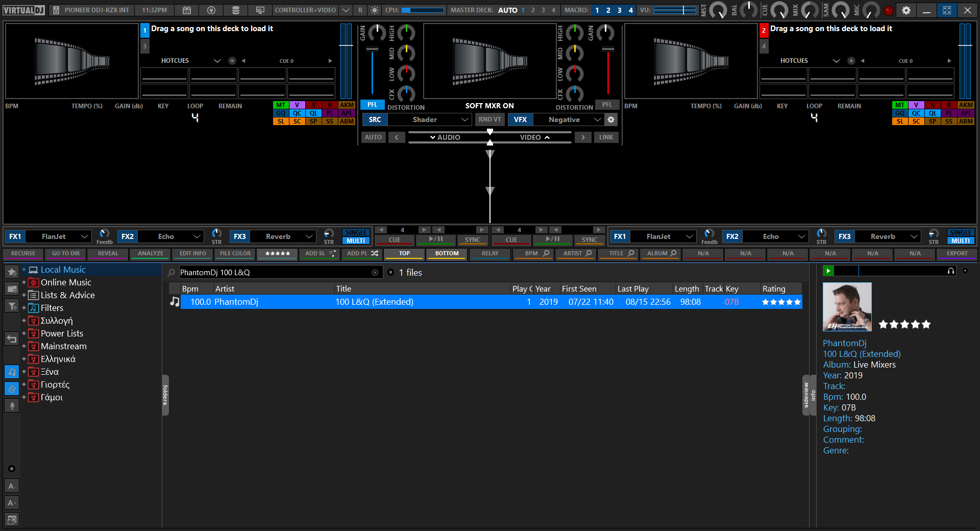The height and width of the screenshot is (531, 980).
Task: Open settings with the gear icon
Action: 906,10
